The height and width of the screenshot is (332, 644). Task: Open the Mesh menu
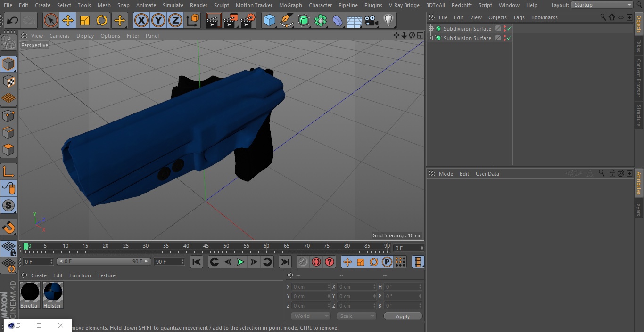104,5
